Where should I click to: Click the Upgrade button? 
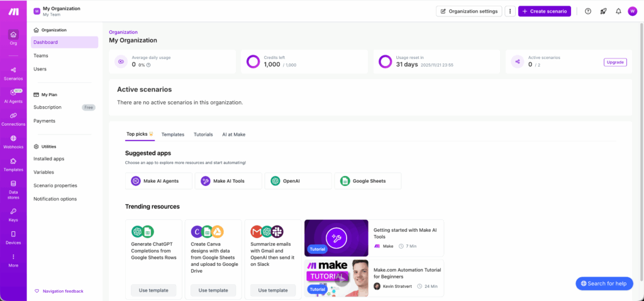pyautogui.click(x=615, y=62)
